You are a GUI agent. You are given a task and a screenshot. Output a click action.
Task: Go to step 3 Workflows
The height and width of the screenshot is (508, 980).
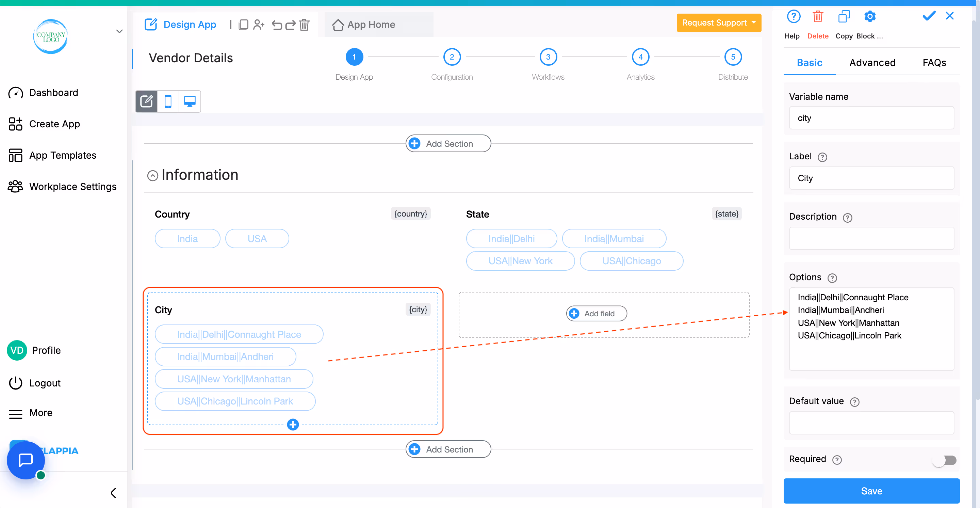[548, 57]
